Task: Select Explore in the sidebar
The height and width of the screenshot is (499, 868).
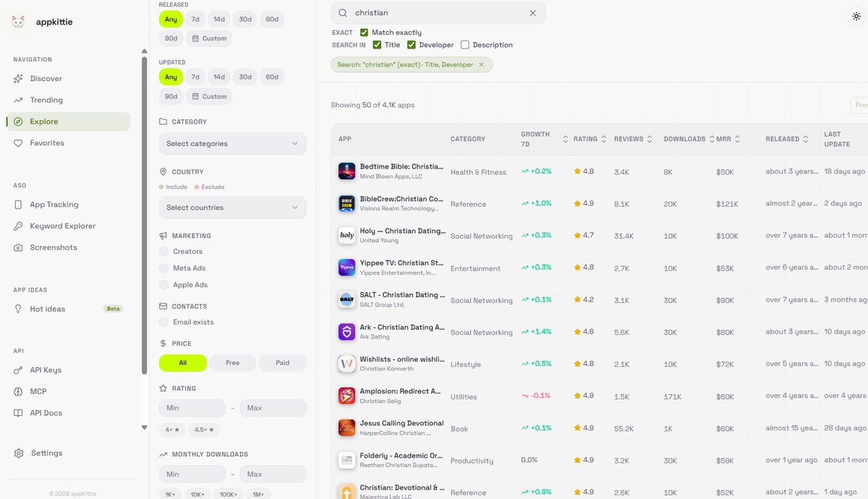Action: 68,121
